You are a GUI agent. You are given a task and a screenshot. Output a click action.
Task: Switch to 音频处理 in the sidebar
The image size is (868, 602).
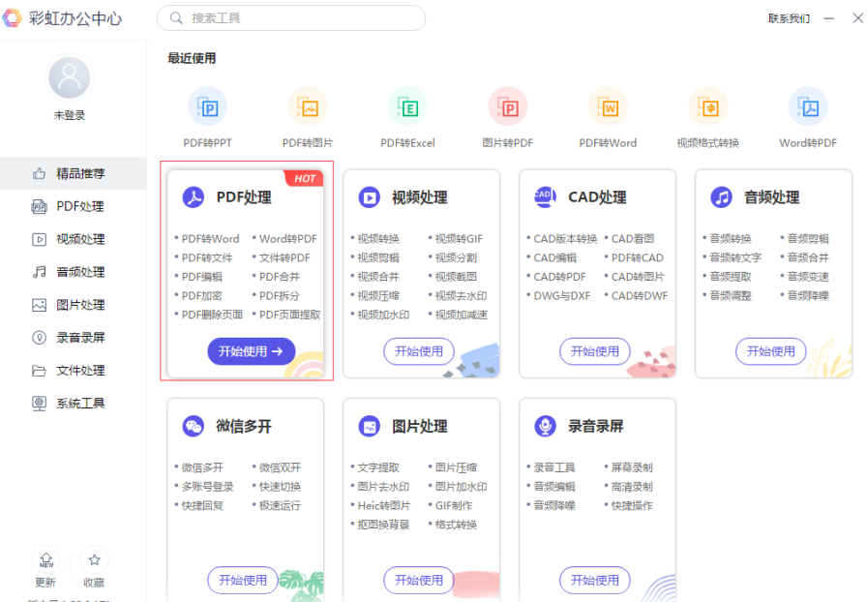74,272
